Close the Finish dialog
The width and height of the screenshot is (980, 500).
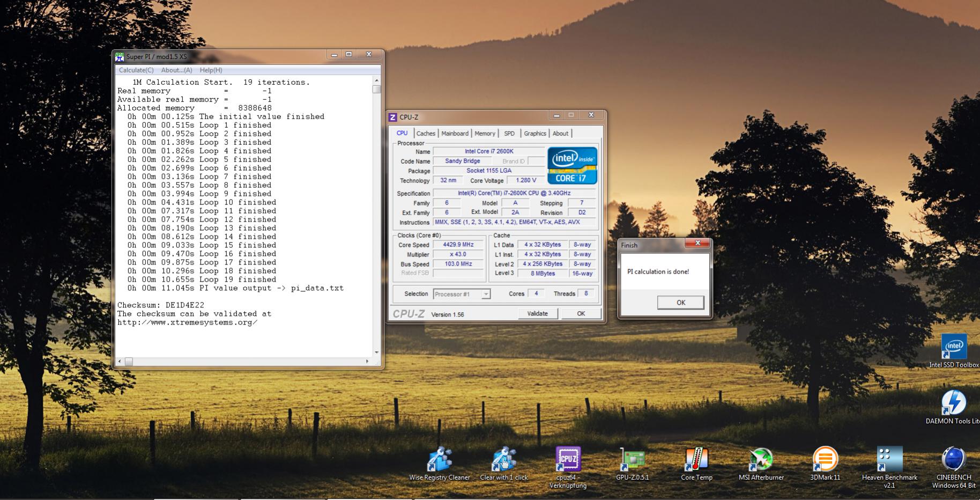697,244
